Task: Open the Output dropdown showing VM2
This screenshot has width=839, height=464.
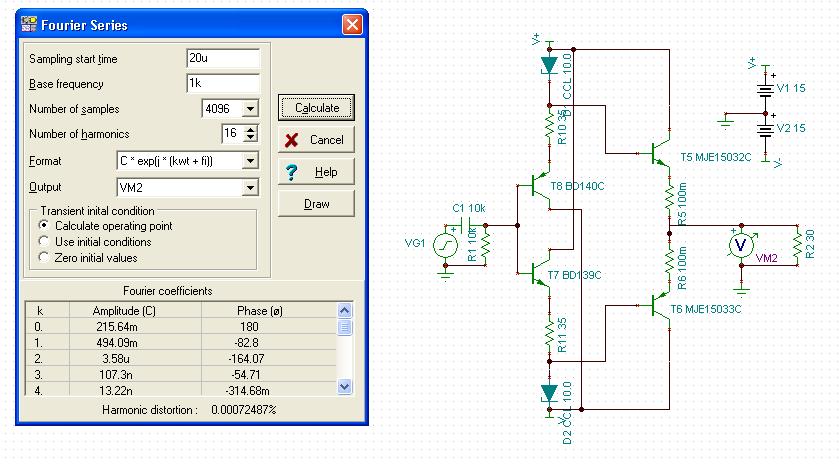Action: [250, 187]
